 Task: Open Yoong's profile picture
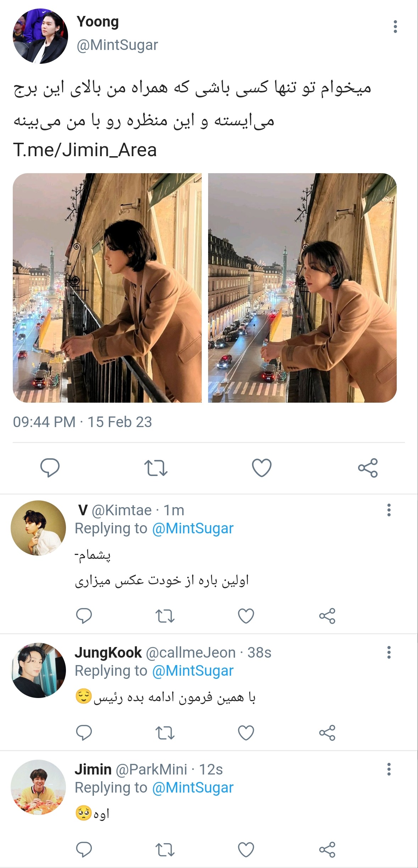click(x=40, y=36)
